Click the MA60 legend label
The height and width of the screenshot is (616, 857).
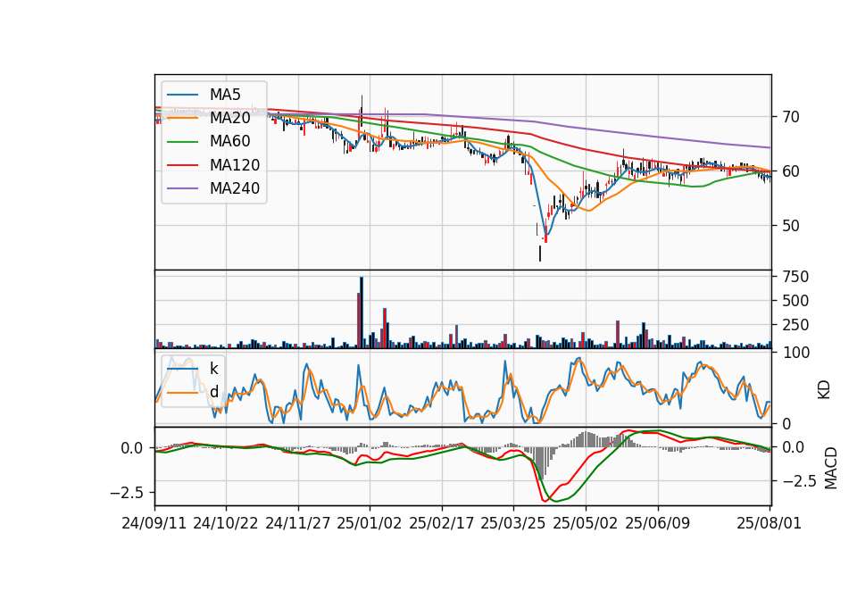pos(229,142)
